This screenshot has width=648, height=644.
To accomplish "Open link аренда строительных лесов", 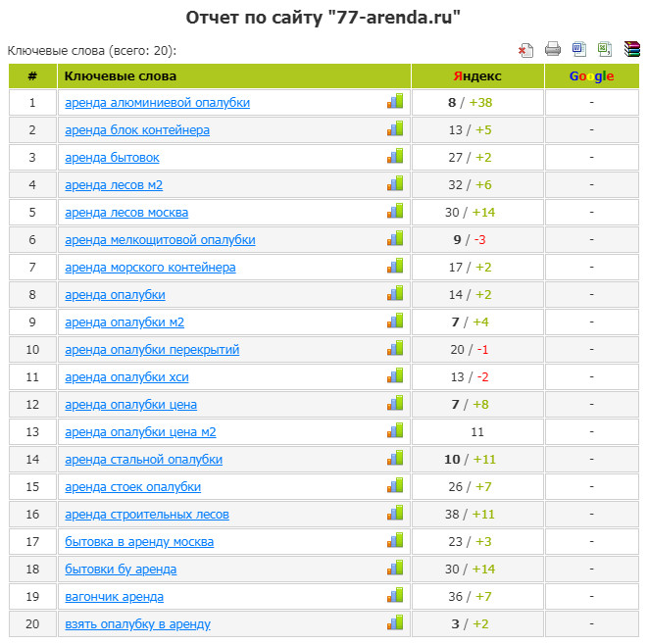I will (147, 515).
